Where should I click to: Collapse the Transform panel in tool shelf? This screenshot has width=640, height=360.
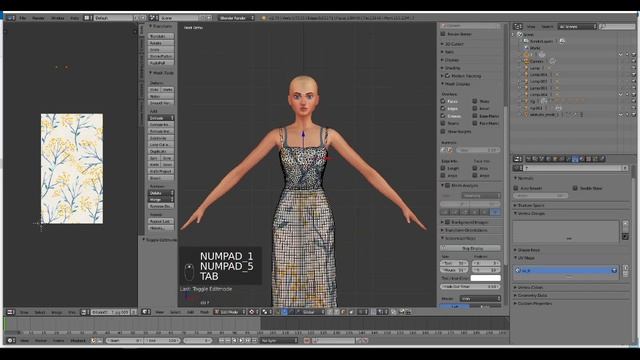pos(160,26)
